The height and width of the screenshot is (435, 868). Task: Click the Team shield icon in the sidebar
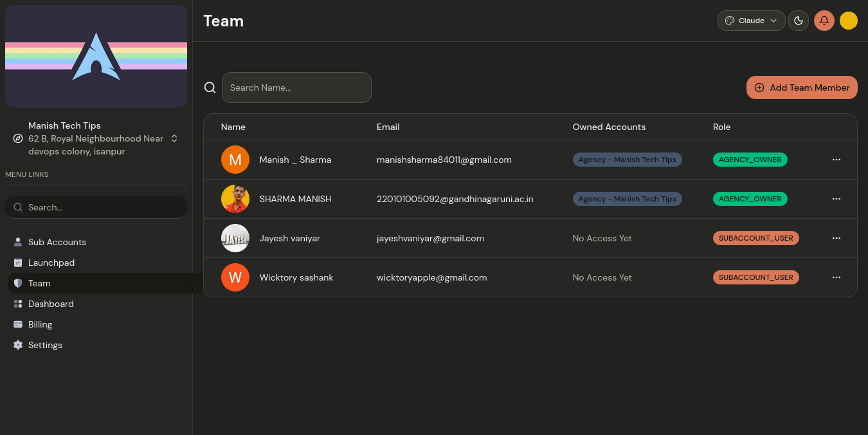pyautogui.click(x=18, y=283)
